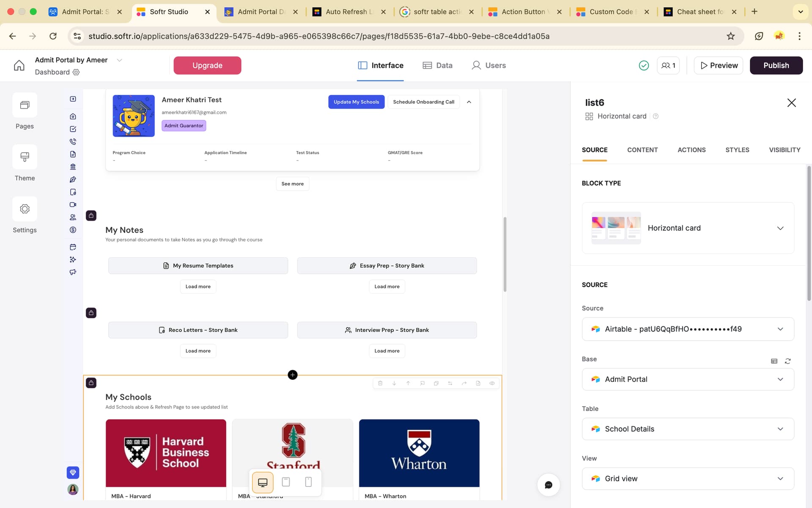Click the add block plus button
The image size is (812, 508).
[x=293, y=375]
